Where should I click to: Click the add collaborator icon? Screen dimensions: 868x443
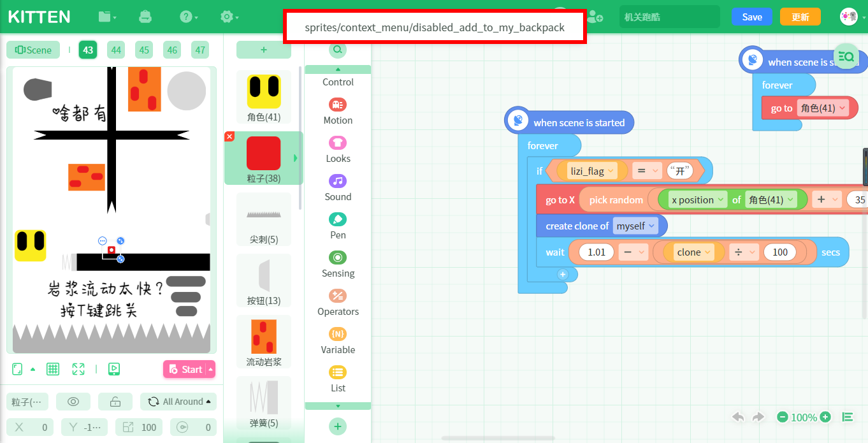[x=595, y=17]
